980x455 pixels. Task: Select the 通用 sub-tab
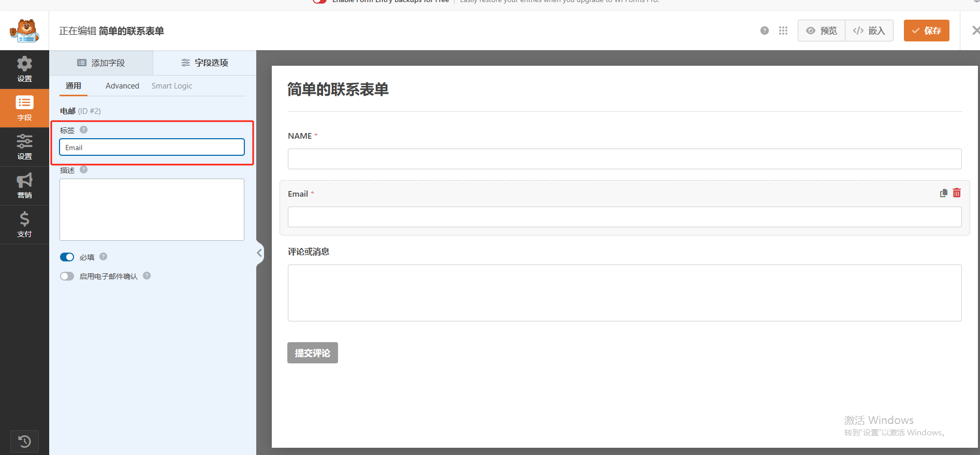pos(74,86)
